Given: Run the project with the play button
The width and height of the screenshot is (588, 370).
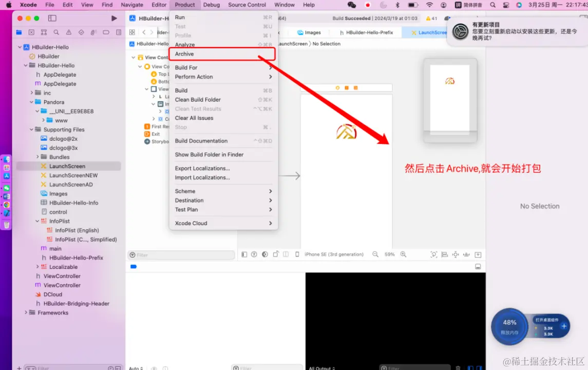Looking at the screenshot, I should (x=114, y=18).
